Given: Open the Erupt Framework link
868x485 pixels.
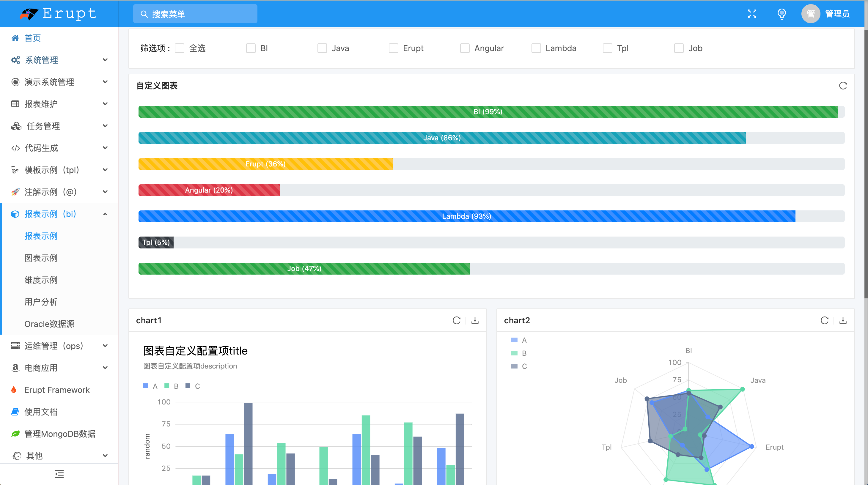Looking at the screenshot, I should (57, 390).
